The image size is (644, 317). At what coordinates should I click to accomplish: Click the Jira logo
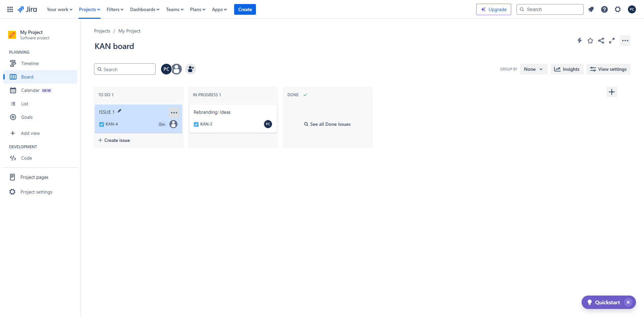[27, 9]
